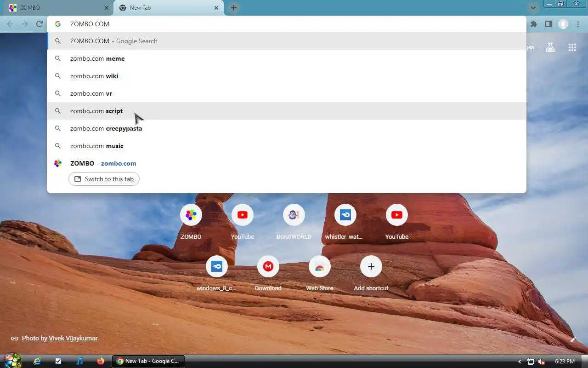Viewport: 588px width, 368px height.
Task: Choose the zombo.com vr suggestion
Action: (x=287, y=93)
